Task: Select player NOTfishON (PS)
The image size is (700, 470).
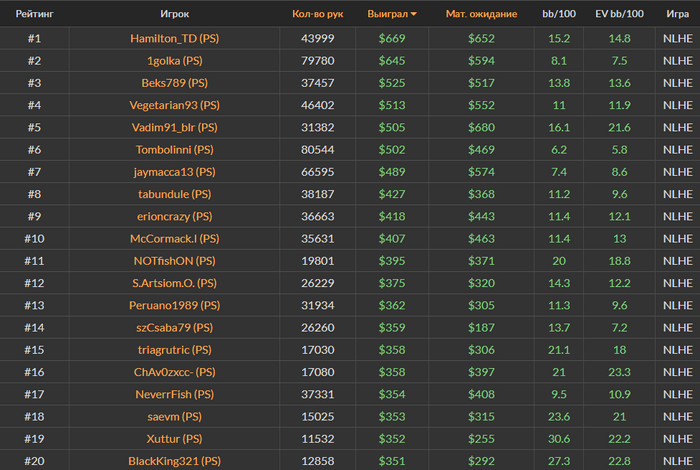Action: tap(175, 261)
